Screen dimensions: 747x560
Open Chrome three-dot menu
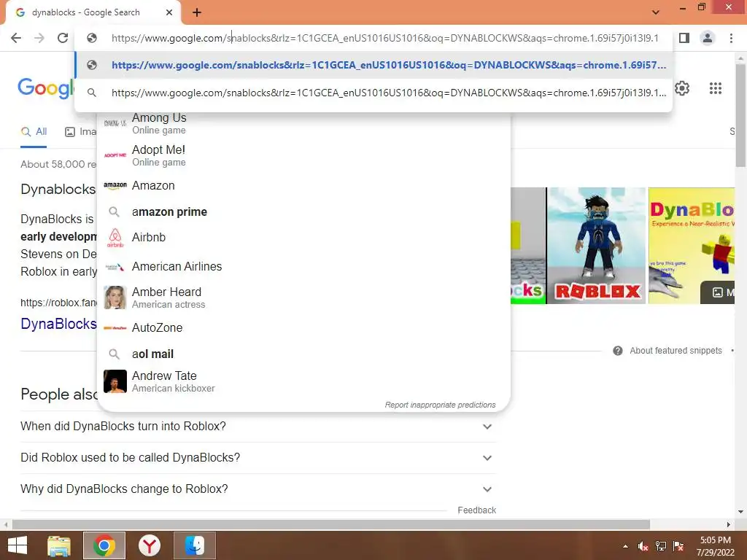pos(731,38)
